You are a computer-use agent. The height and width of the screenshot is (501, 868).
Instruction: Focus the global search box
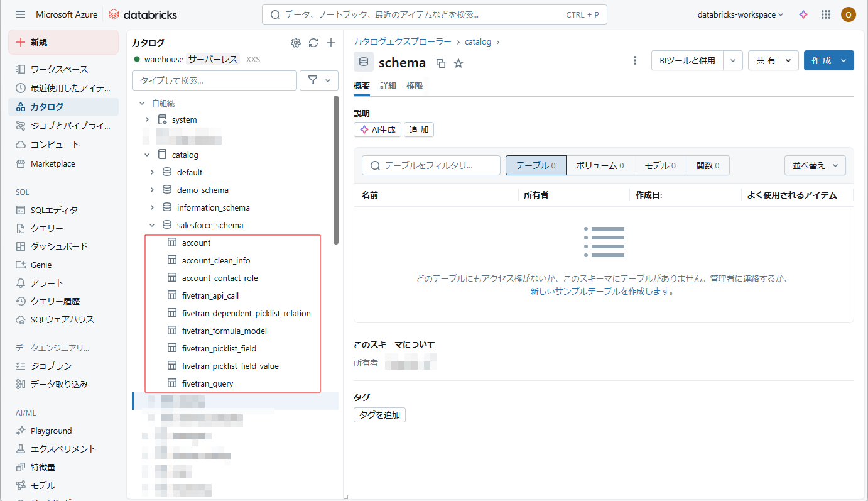[435, 14]
